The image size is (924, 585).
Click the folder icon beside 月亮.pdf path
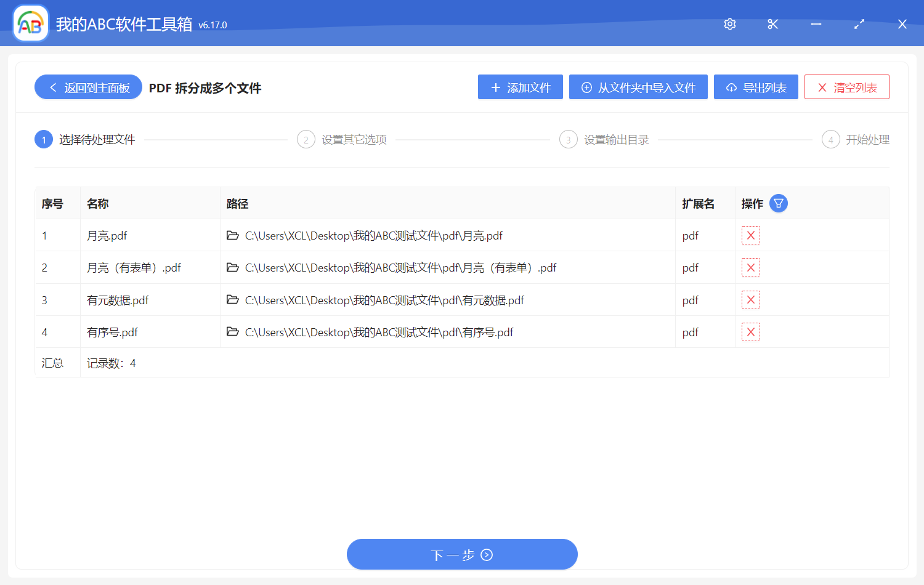(x=233, y=235)
